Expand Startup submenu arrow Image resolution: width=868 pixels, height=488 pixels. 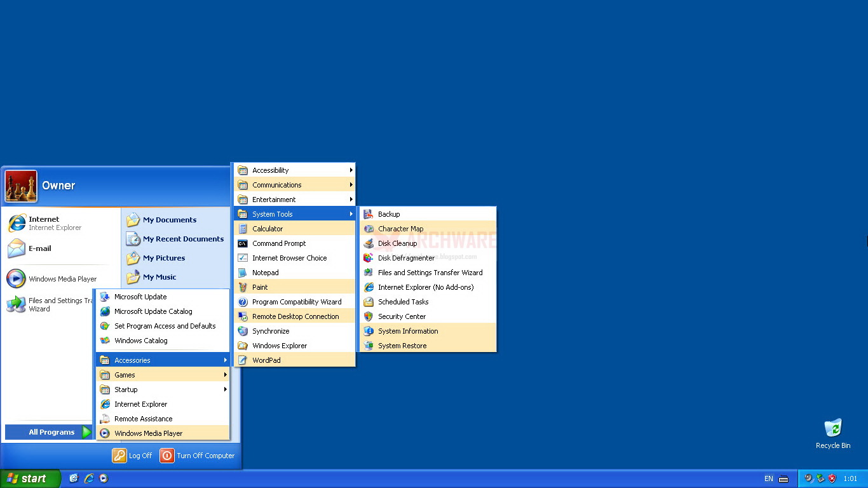(x=225, y=390)
